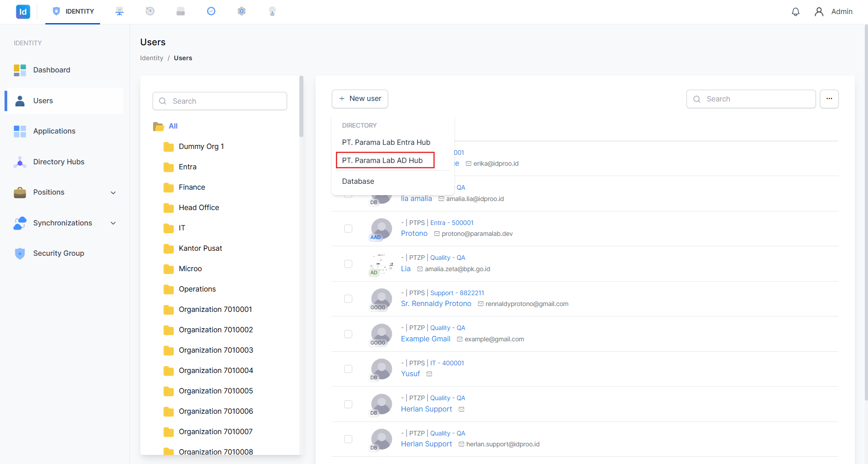This screenshot has width=868, height=464.
Task: Click the Id application logo
Action: coord(23,12)
